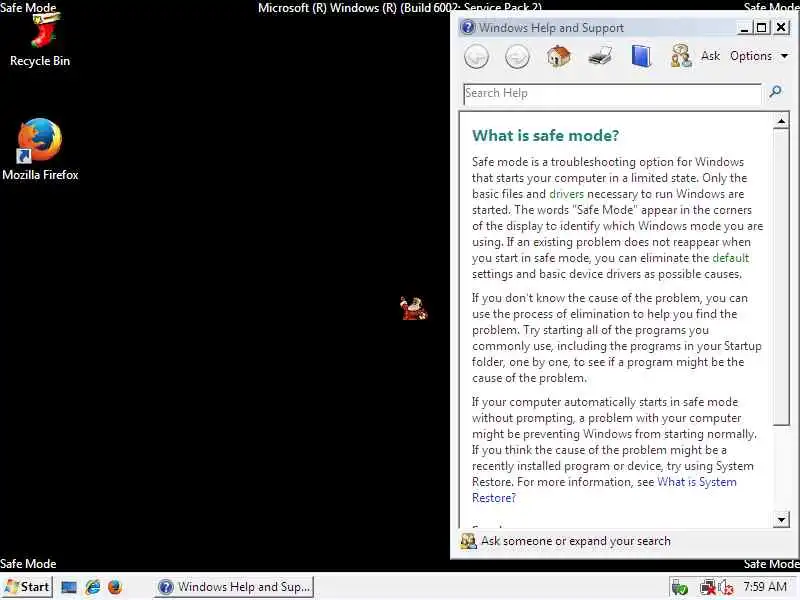
Task: Click the Windows Help and Sup... taskbar button
Action: (x=234, y=587)
